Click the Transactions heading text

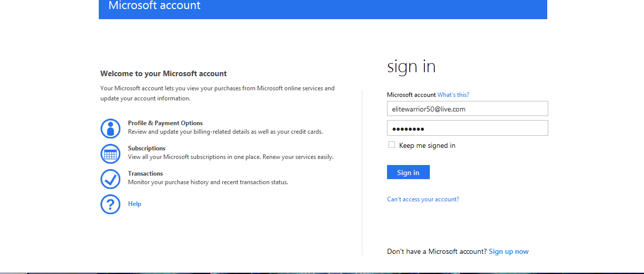pos(145,174)
